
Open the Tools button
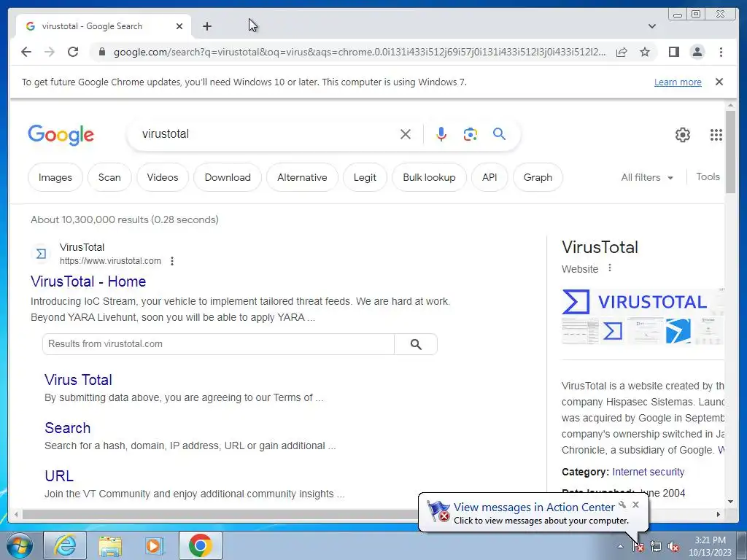point(708,176)
